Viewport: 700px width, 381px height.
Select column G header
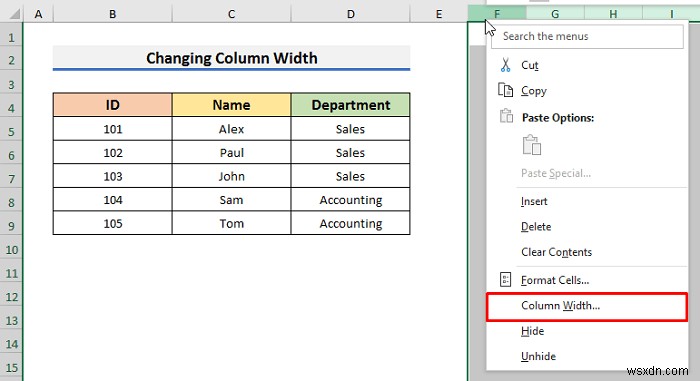coord(555,14)
